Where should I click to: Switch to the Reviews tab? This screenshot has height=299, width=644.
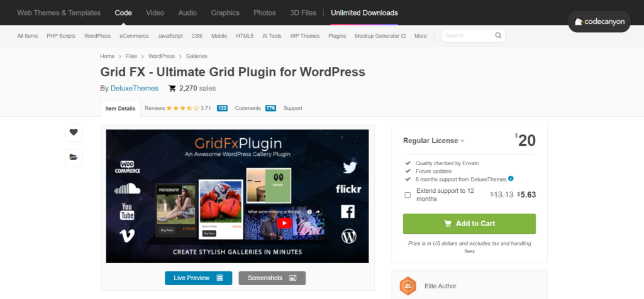point(155,108)
